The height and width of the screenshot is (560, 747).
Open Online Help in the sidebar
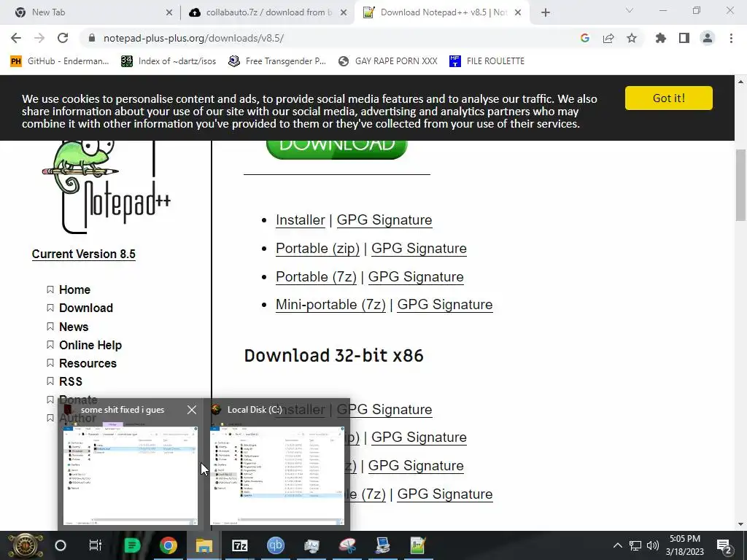(x=90, y=345)
